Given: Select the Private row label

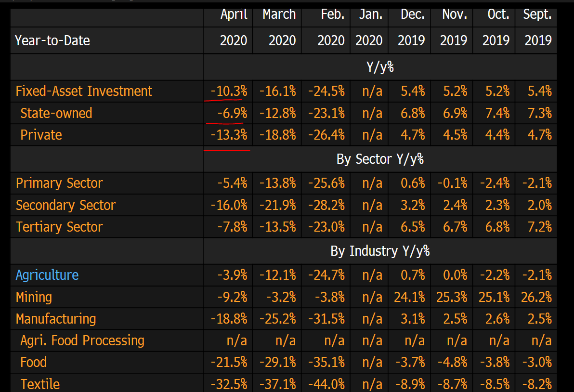Looking at the screenshot, I should tap(41, 135).
